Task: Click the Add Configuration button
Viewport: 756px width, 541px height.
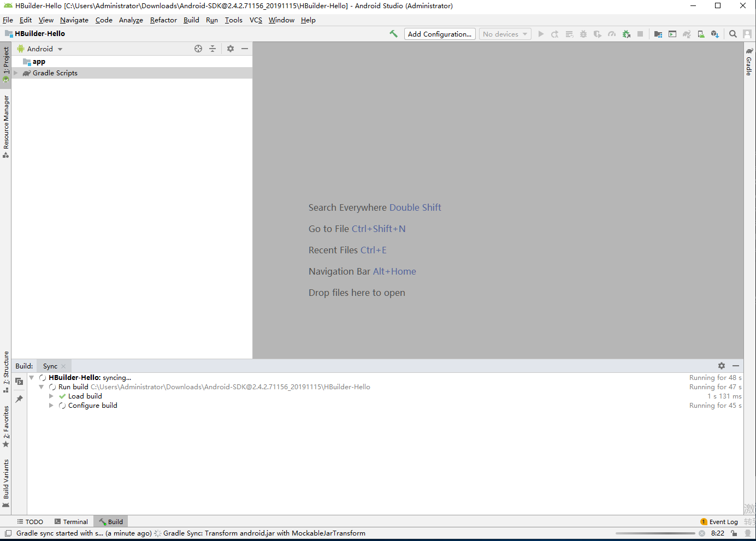Action: point(440,34)
